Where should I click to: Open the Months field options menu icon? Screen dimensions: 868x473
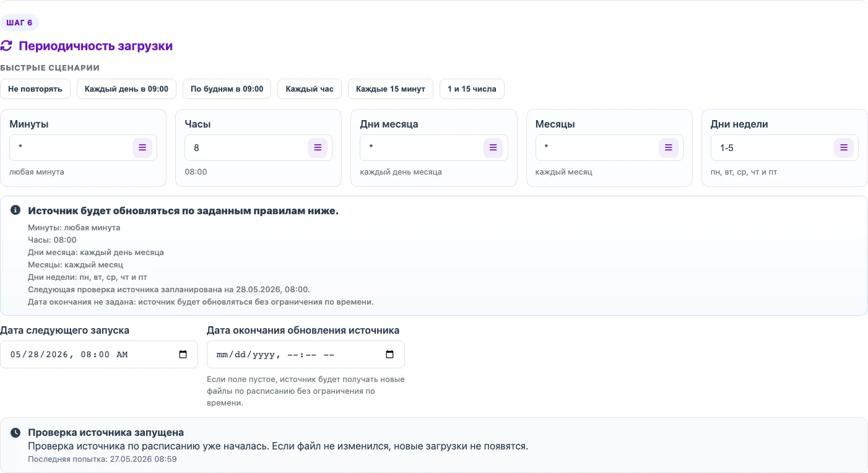(x=668, y=148)
